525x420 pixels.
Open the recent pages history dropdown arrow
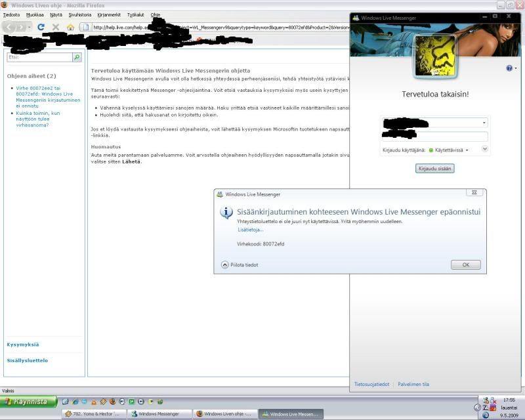tap(30, 28)
